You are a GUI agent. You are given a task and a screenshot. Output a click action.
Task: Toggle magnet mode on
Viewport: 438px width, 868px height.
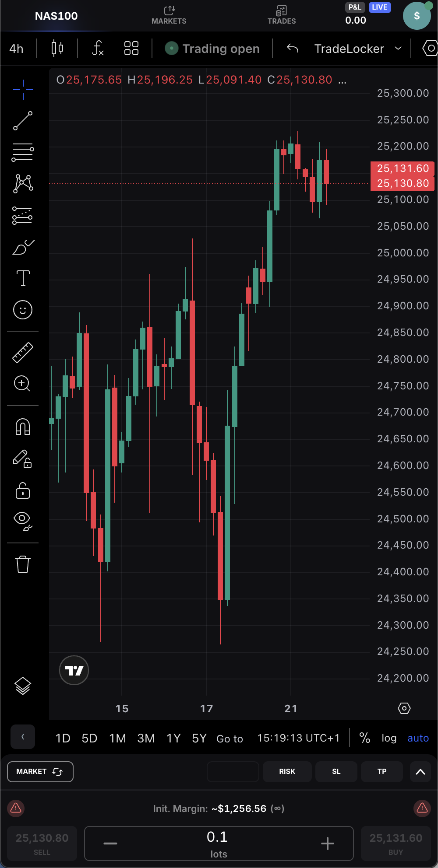pyautogui.click(x=23, y=427)
